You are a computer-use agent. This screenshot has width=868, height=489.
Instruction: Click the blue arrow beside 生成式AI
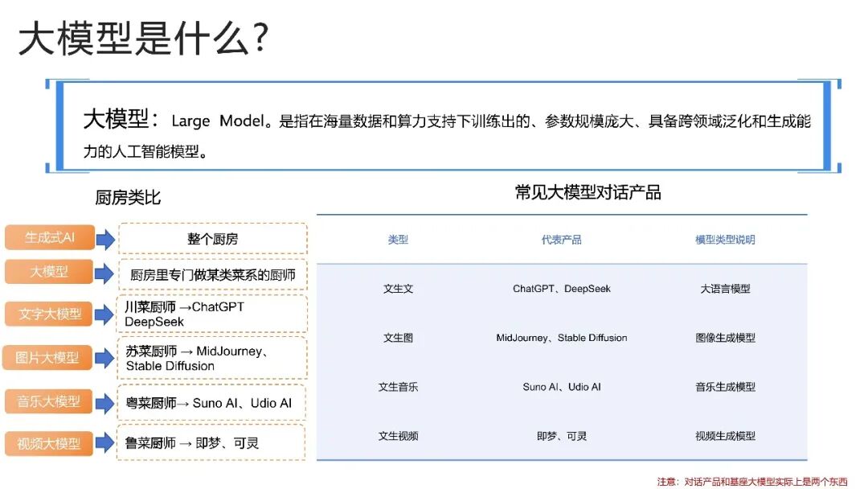[x=105, y=239]
